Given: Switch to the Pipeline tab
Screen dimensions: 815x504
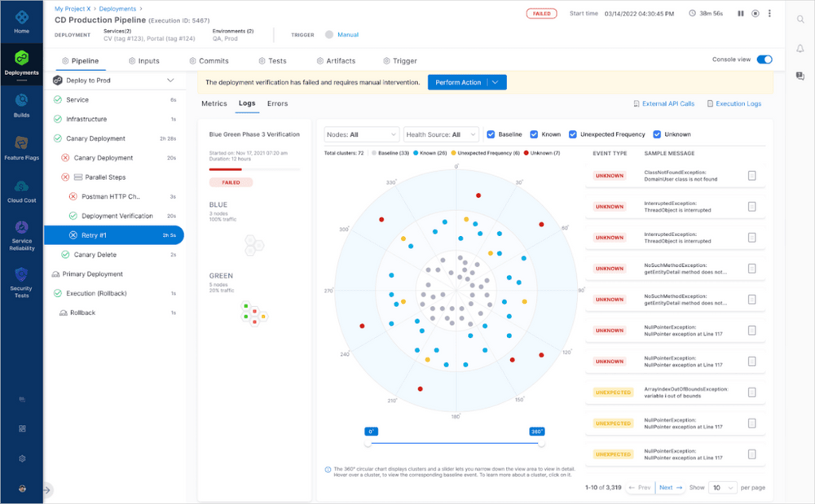Looking at the screenshot, I should click(80, 61).
